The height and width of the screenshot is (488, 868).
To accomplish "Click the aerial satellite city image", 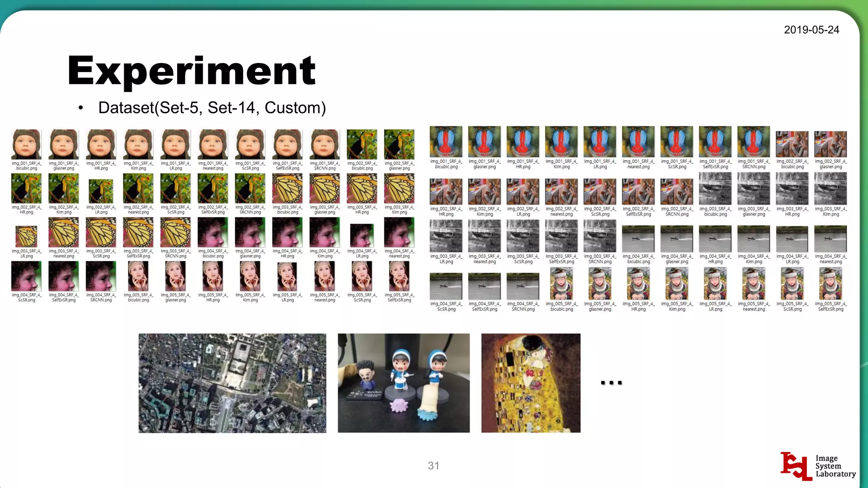I will coord(232,383).
